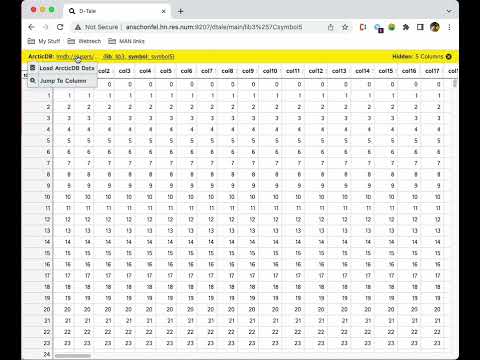Open the MAN links bookmarks folder
This screenshot has height=360, width=480.
tap(126, 41)
